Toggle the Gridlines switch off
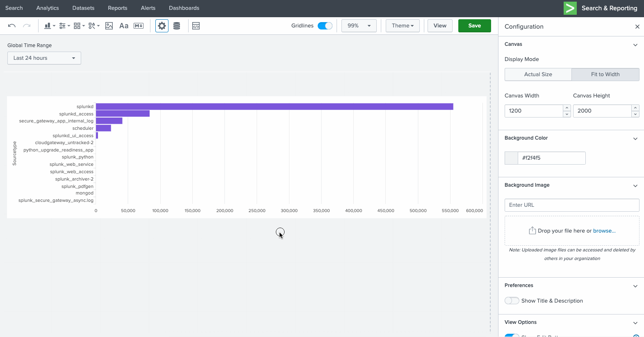Viewport: 644px width, 337px height. 325,26
